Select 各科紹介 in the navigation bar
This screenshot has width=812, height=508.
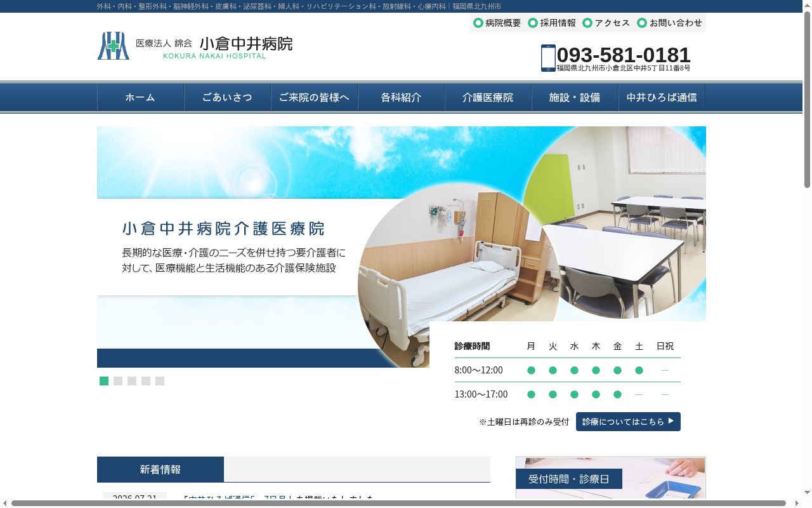(402, 98)
